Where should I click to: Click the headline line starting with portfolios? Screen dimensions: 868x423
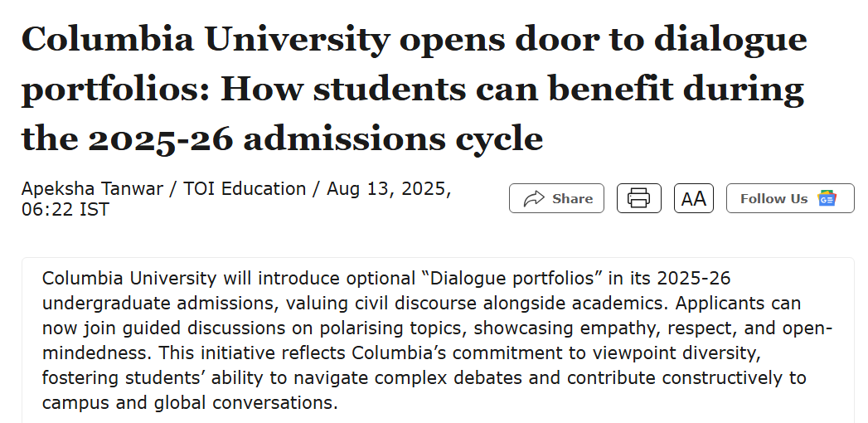click(x=412, y=90)
